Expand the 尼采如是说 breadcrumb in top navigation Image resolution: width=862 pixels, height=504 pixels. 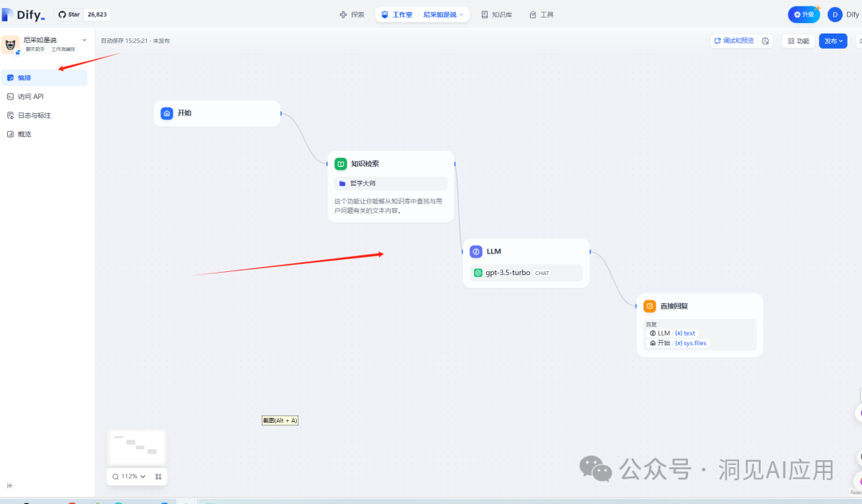pyautogui.click(x=444, y=14)
